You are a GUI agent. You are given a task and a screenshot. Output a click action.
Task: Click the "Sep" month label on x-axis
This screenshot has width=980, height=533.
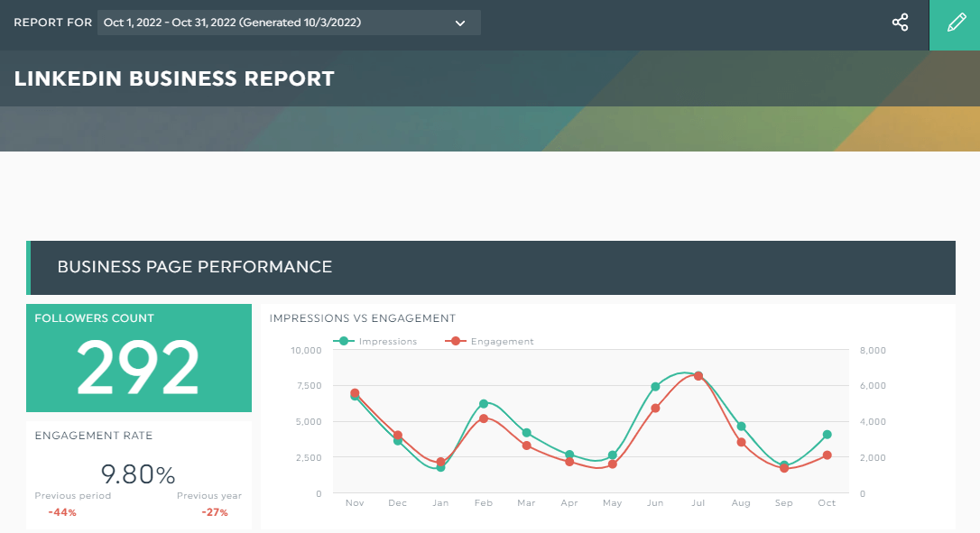click(x=784, y=503)
